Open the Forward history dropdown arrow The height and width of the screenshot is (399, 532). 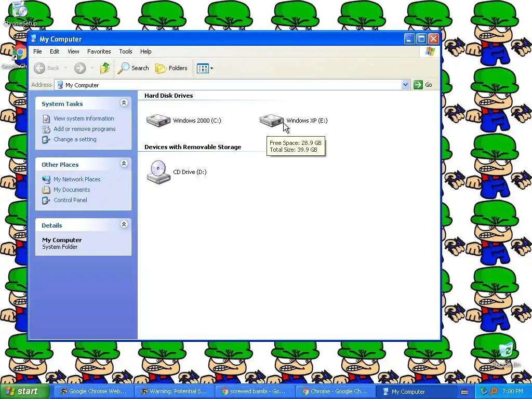pos(92,68)
